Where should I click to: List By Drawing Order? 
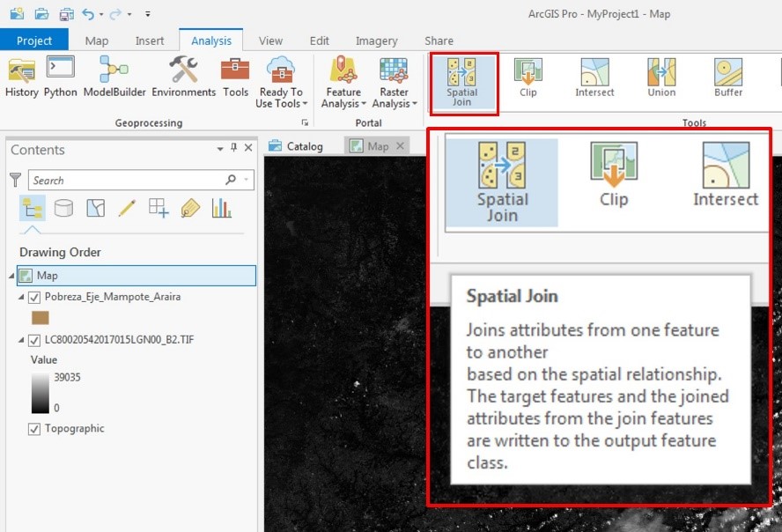pos(33,209)
